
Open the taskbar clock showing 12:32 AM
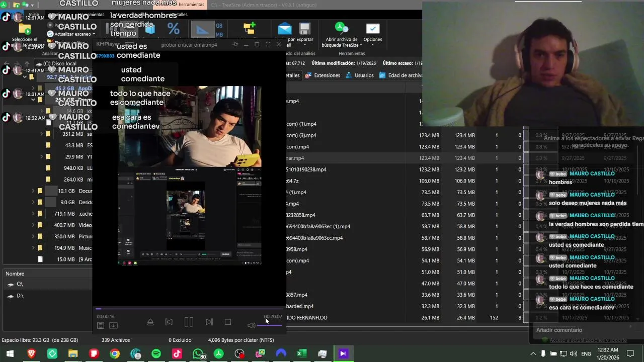tap(608, 354)
